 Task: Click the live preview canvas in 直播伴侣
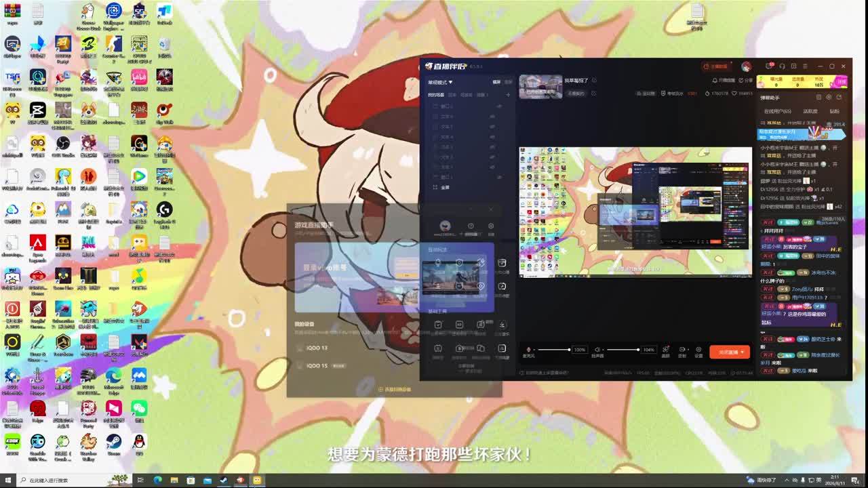[635, 212]
